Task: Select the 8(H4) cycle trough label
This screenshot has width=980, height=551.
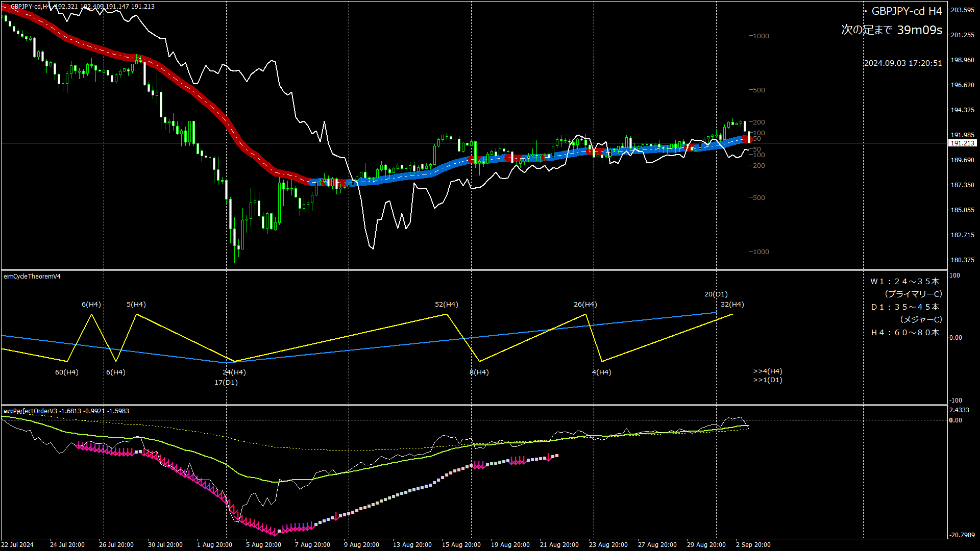Action: pyautogui.click(x=479, y=372)
